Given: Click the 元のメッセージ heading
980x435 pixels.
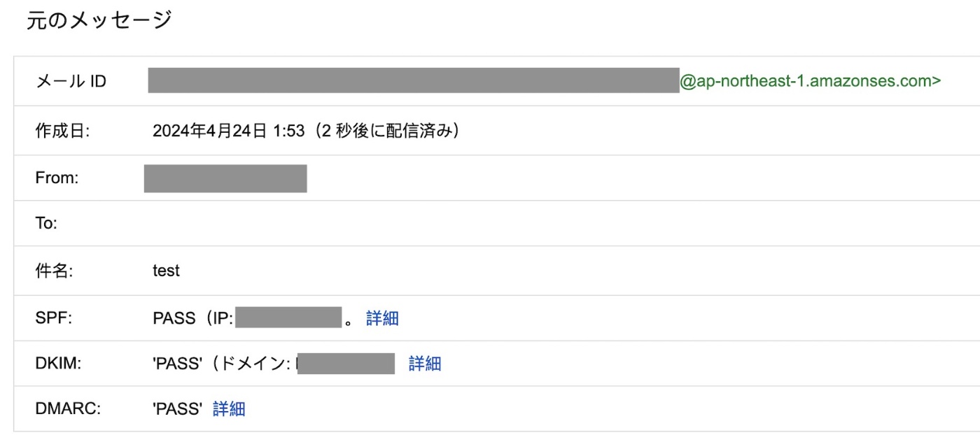Looking at the screenshot, I should [99, 21].
